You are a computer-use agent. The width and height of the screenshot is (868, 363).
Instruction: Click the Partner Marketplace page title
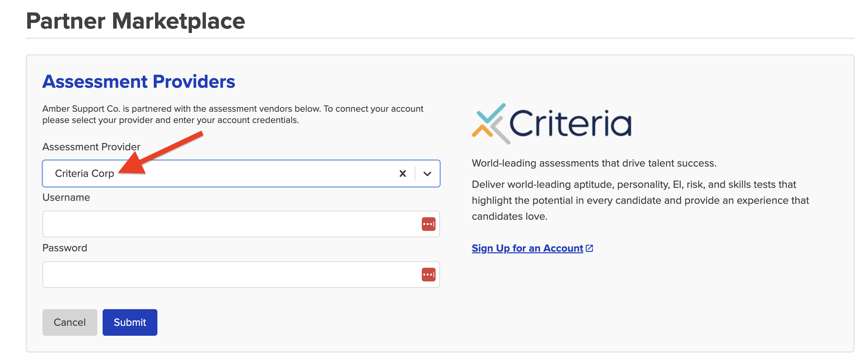tap(135, 21)
